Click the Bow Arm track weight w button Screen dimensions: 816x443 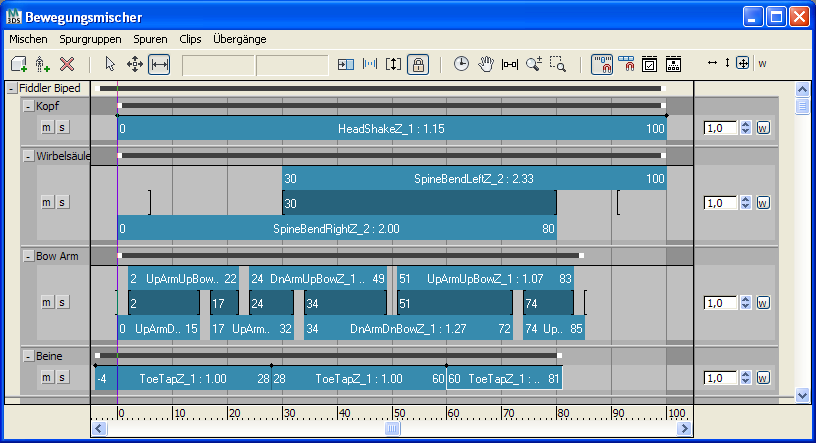(x=763, y=303)
